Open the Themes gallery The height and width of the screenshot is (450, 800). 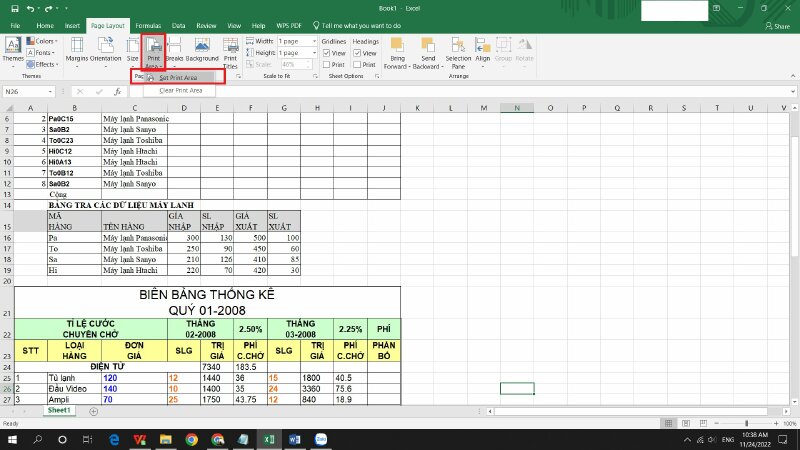point(13,51)
